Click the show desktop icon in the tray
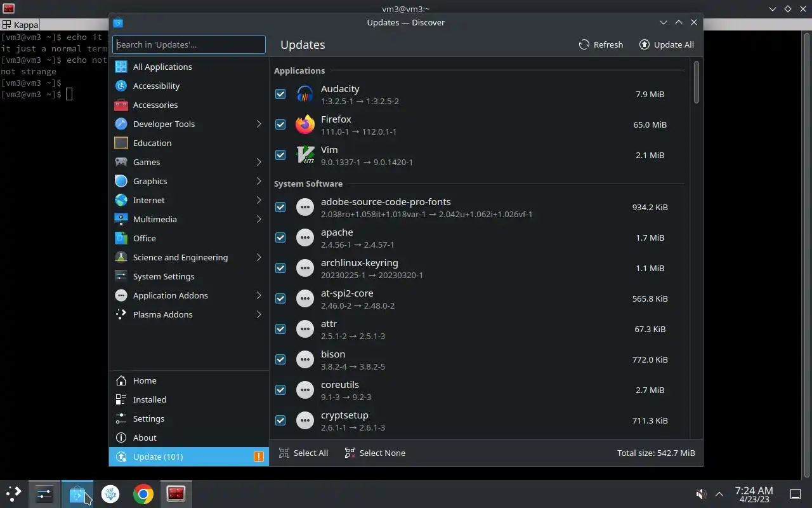 tap(796, 493)
